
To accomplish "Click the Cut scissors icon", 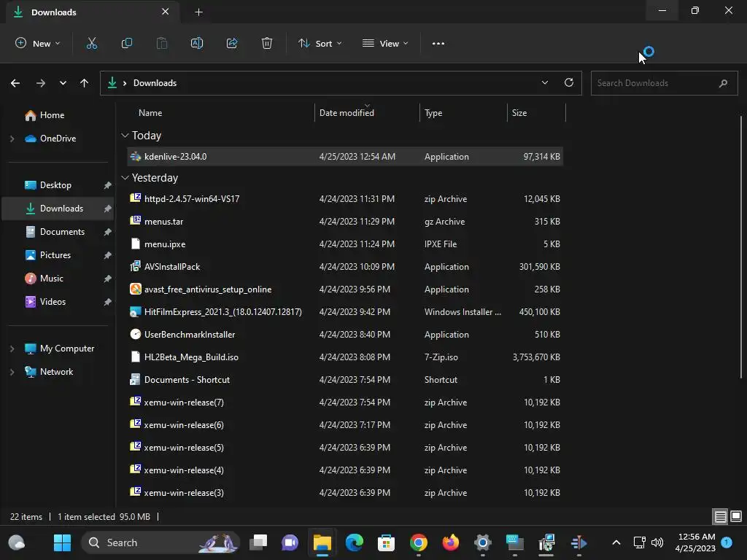I will click(x=91, y=43).
